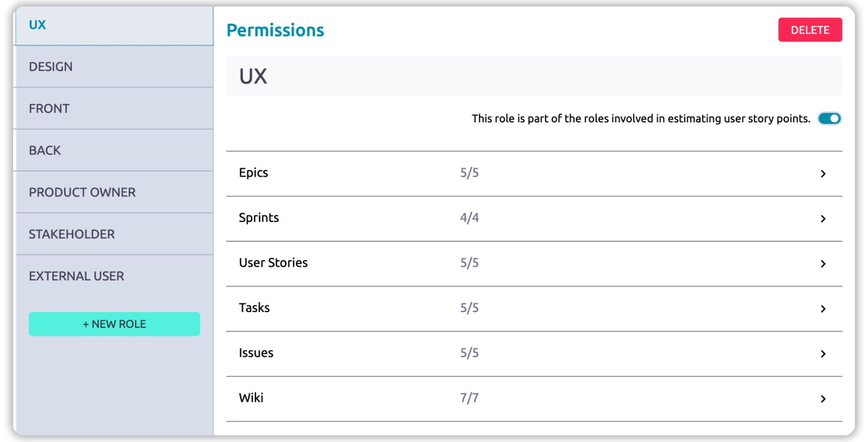
Task: Click the Wiki 7/7 permission count
Action: pyautogui.click(x=469, y=398)
